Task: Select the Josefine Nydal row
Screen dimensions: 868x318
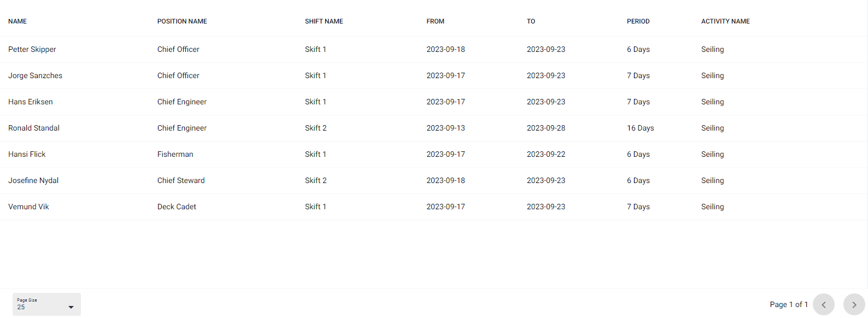Action: [x=434, y=180]
